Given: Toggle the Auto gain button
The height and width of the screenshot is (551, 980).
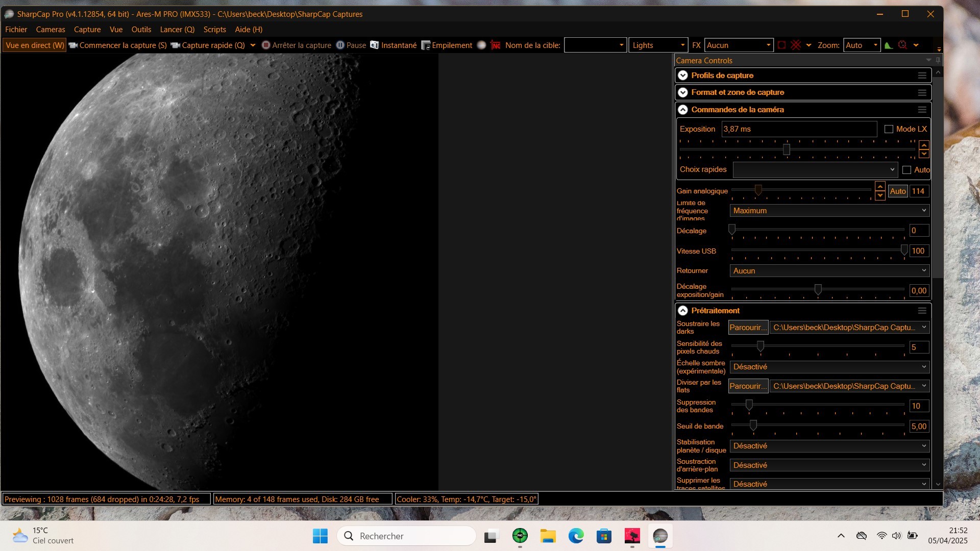Looking at the screenshot, I should 898,191.
